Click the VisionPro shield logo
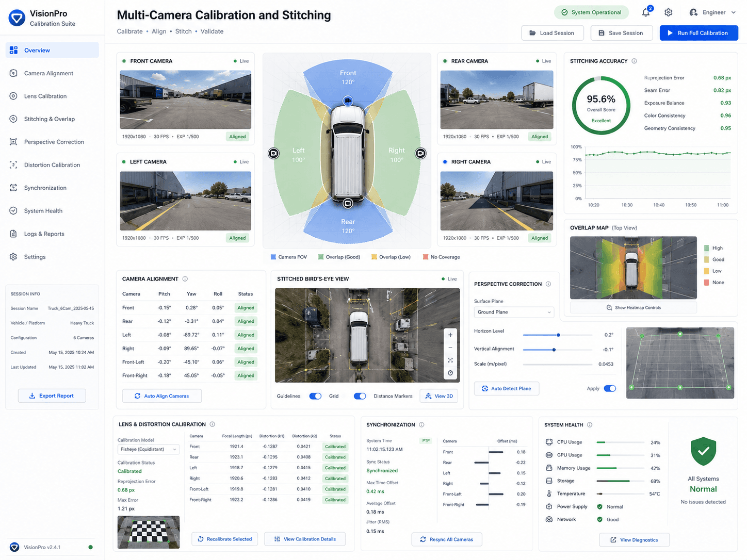The height and width of the screenshot is (560, 747). click(17, 18)
